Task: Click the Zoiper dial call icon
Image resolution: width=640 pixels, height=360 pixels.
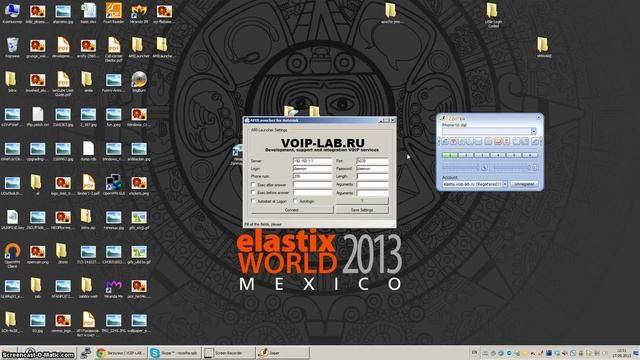Action: tap(445, 141)
